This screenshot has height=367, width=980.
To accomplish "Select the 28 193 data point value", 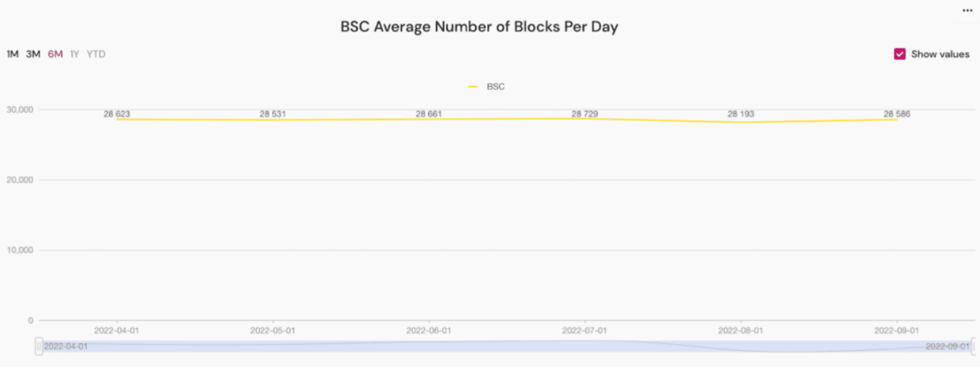I will tap(741, 114).
